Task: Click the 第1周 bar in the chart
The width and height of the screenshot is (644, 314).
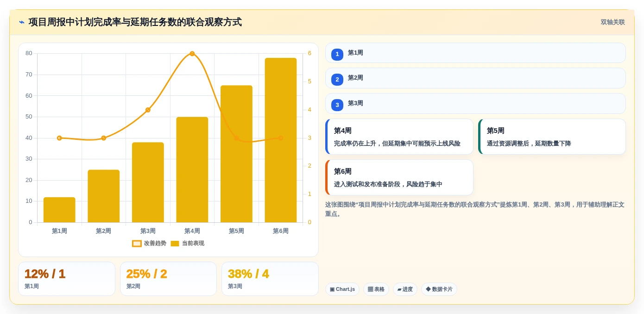Action: 59,210
